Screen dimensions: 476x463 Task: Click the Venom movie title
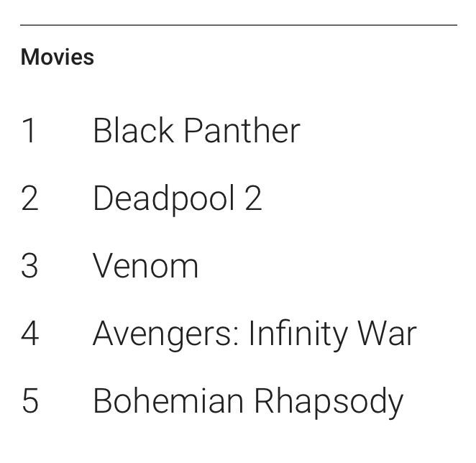click(145, 266)
